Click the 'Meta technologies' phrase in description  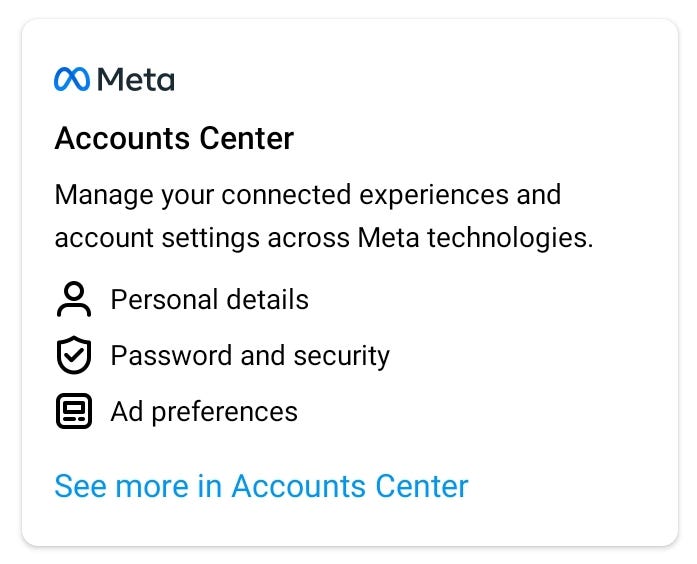tap(475, 238)
